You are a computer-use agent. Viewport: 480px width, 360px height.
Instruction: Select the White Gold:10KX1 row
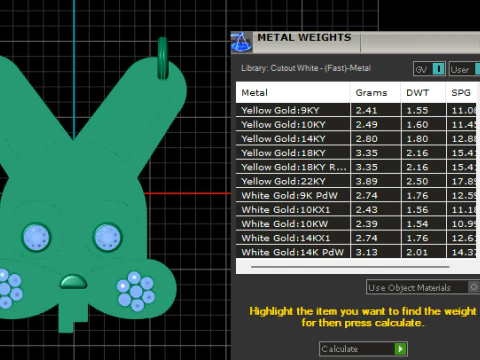coord(356,210)
